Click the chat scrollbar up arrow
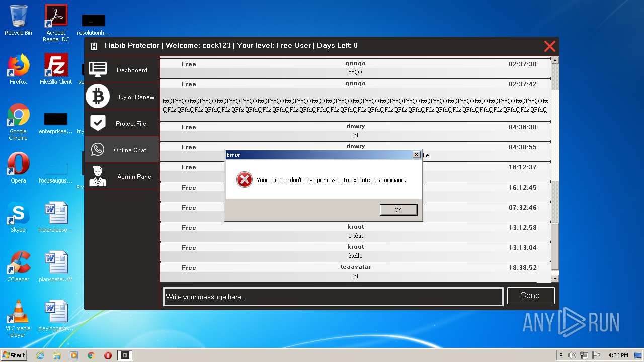Screen dimensions: 644x362 [555, 60]
